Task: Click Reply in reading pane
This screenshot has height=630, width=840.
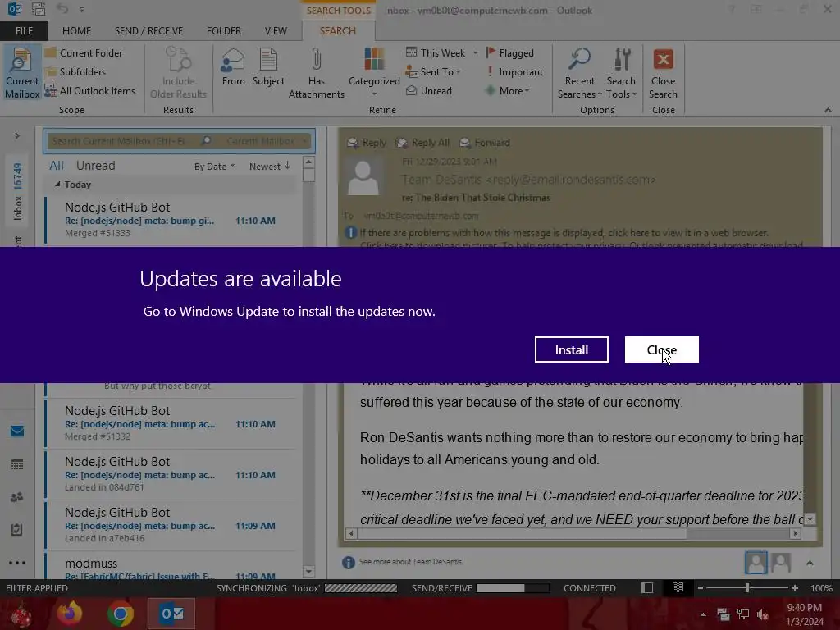Action: (x=367, y=143)
